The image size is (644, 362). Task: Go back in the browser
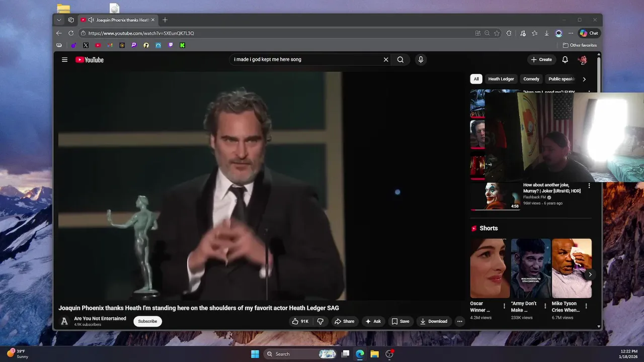click(59, 33)
